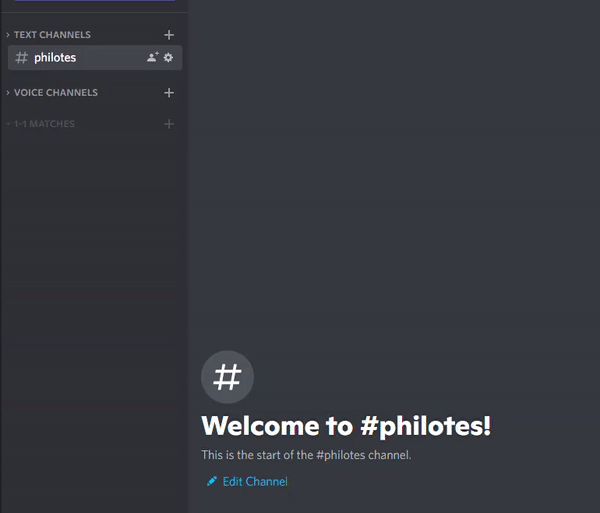Add channel to 1-1 MATCHES category

tap(169, 124)
